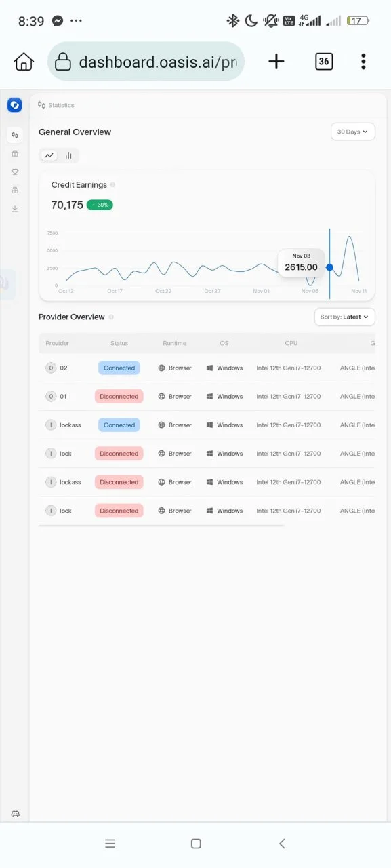Screen dimensions: 391x868
Task: Click the Browser globe icon in the 01 row
Action: [161, 396]
